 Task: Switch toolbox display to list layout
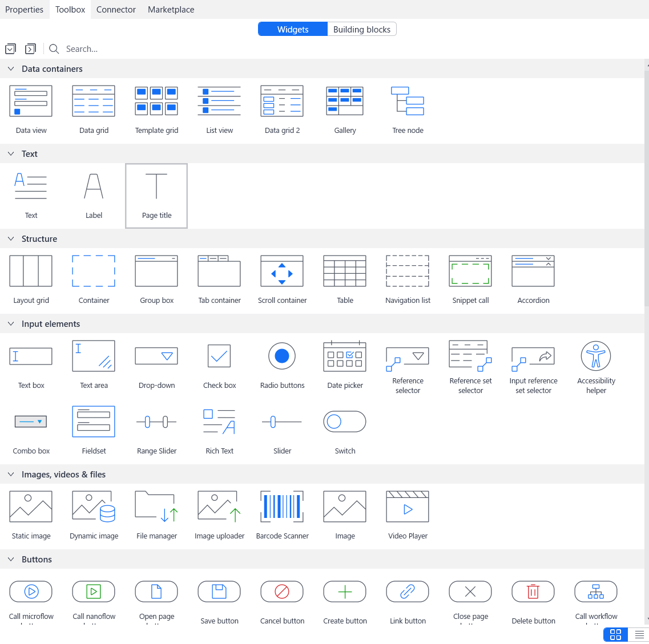639,634
